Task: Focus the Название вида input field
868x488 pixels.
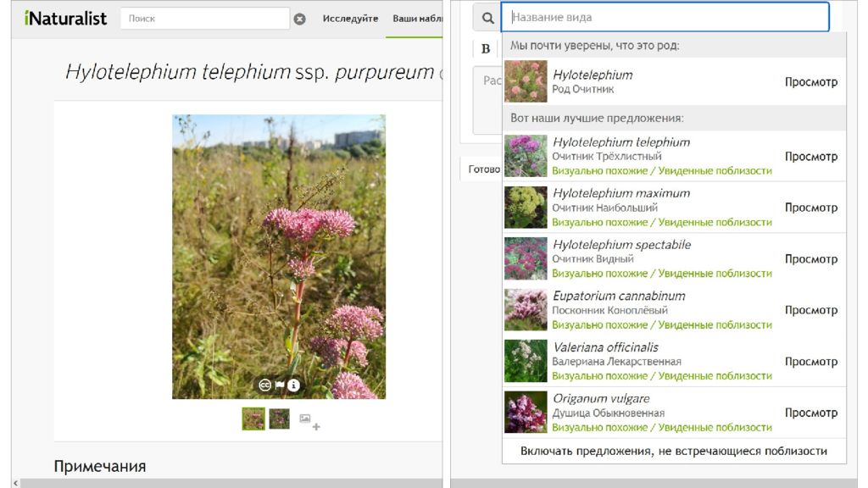Action: [x=665, y=17]
